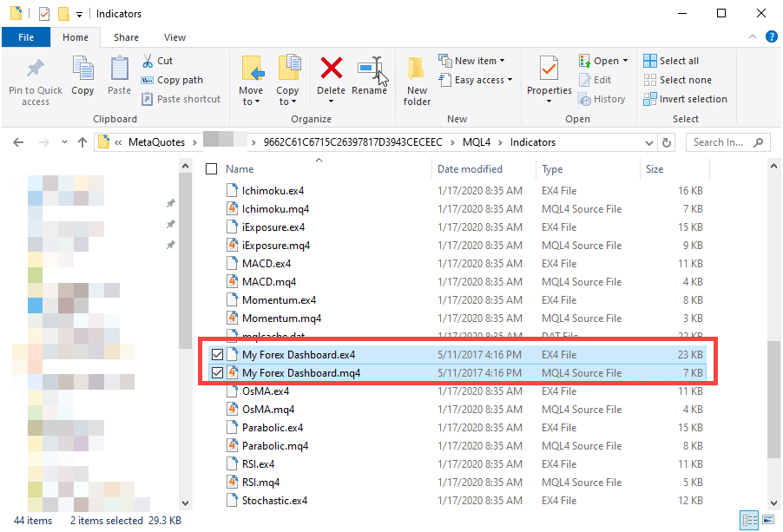Image resolution: width=783 pixels, height=532 pixels.
Task: Go up one folder level
Action: tap(82, 142)
